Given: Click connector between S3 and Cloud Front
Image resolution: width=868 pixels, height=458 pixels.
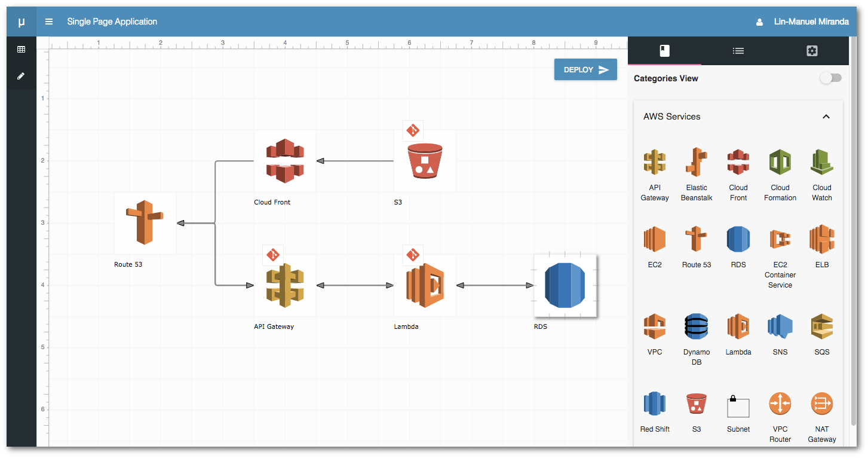Looking at the screenshot, I should pyautogui.click(x=355, y=161).
